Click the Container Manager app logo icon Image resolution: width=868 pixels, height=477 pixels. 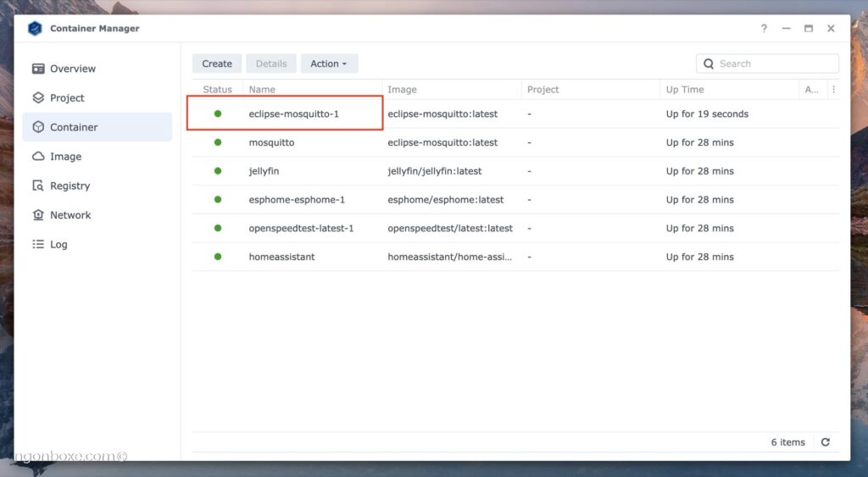pyautogui.click(x=35, y=28)
